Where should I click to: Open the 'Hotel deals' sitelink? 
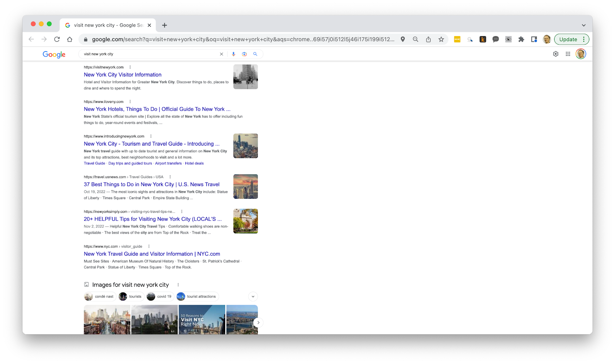(x=194, y=163)
